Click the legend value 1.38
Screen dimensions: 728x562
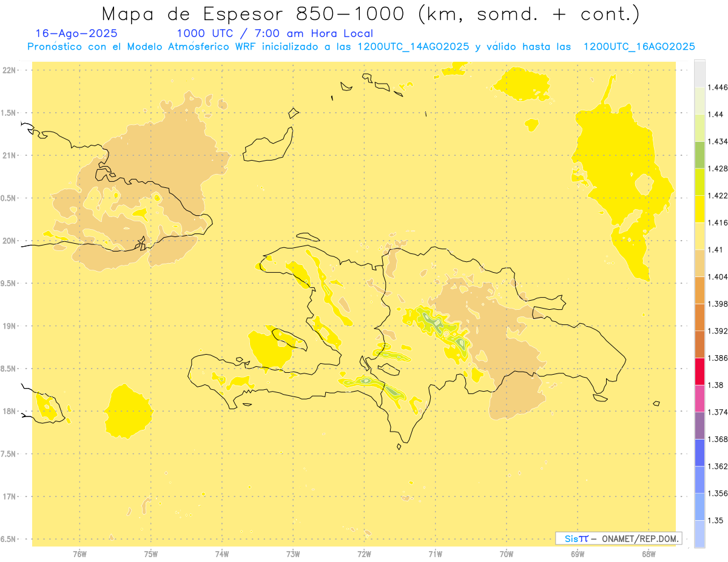coord(715,385)
